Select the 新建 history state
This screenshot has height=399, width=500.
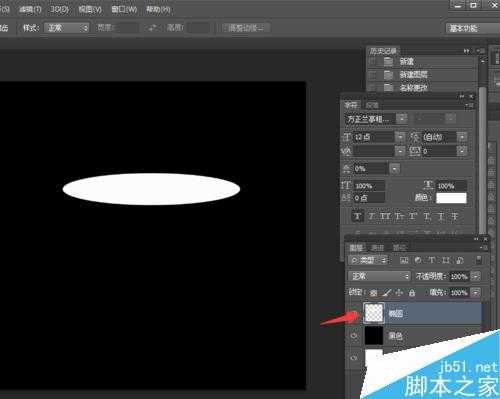[407, 62]
